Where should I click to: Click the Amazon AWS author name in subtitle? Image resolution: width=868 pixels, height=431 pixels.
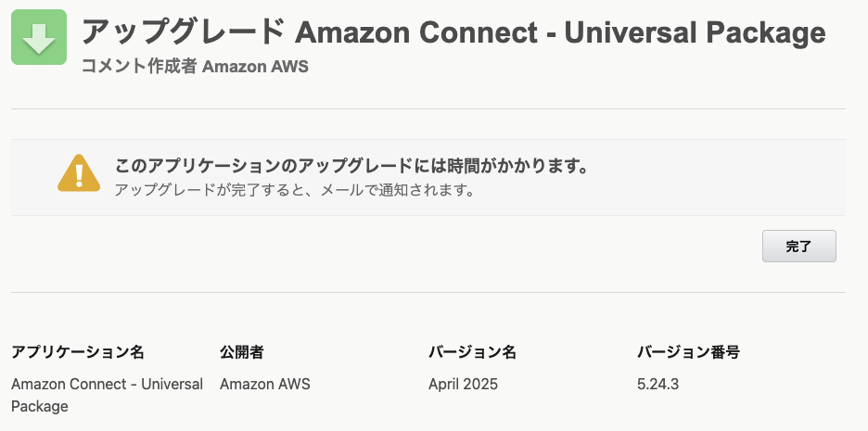(255, 67)
